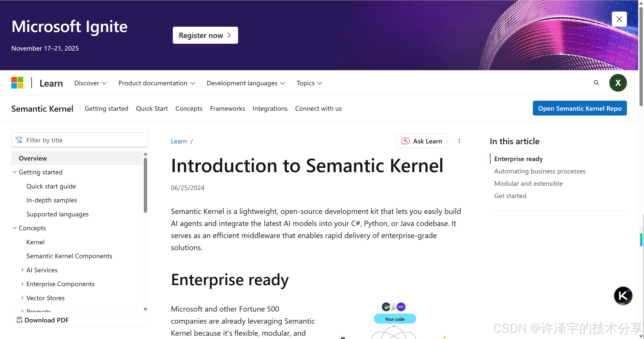Click Register now for Microsoft Ignite

(205, 35)
